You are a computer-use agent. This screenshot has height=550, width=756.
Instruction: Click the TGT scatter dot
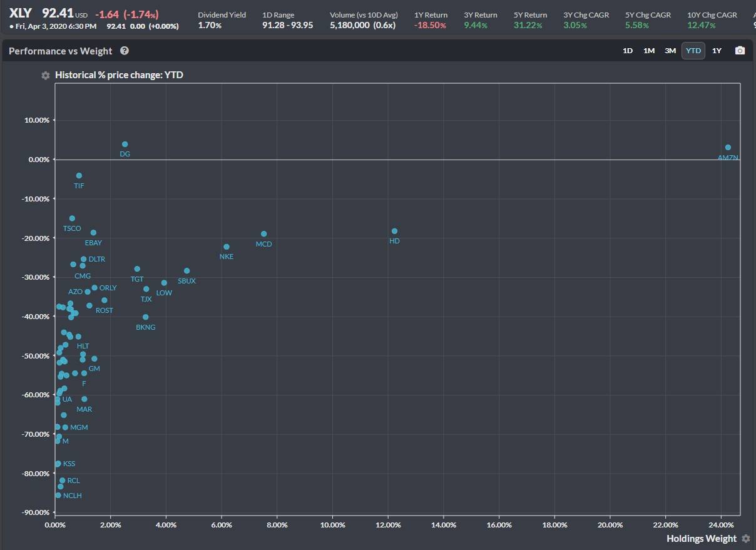coord(137,269)
